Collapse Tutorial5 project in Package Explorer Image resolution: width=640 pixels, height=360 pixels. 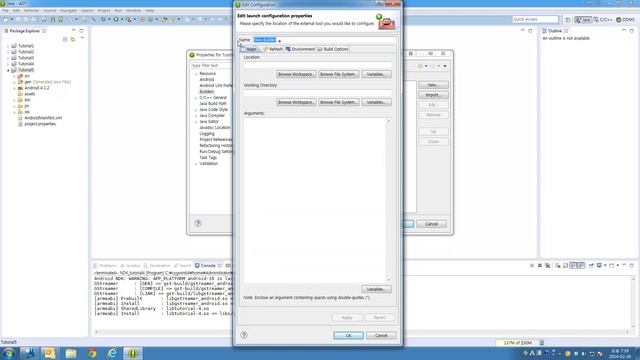[8, 70]
